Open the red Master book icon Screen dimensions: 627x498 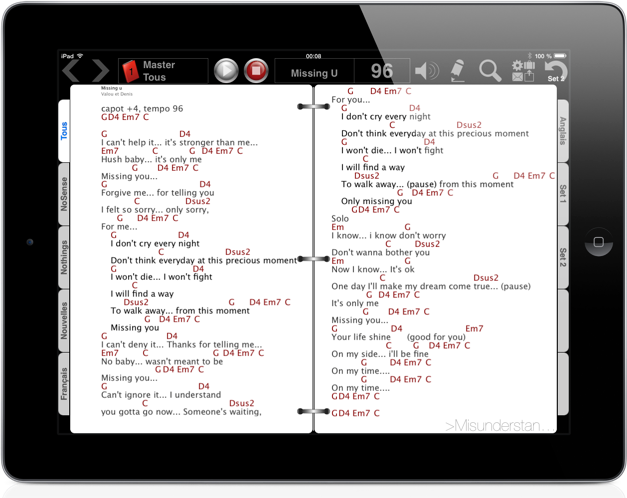pyautogui.click(x=130, y=71)
